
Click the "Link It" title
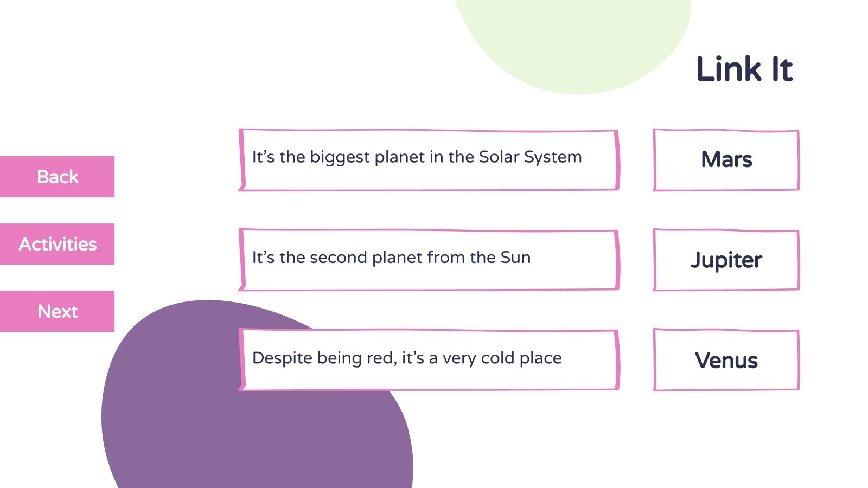coord(744,69)
